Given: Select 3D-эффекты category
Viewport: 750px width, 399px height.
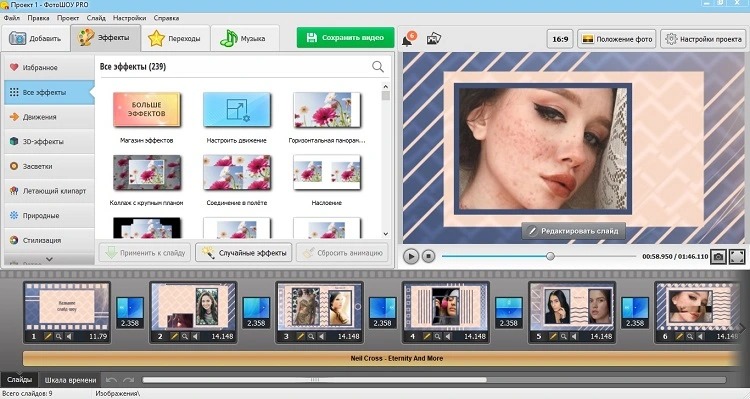Looking at the screenshot, I should click(x=49, y=142).
